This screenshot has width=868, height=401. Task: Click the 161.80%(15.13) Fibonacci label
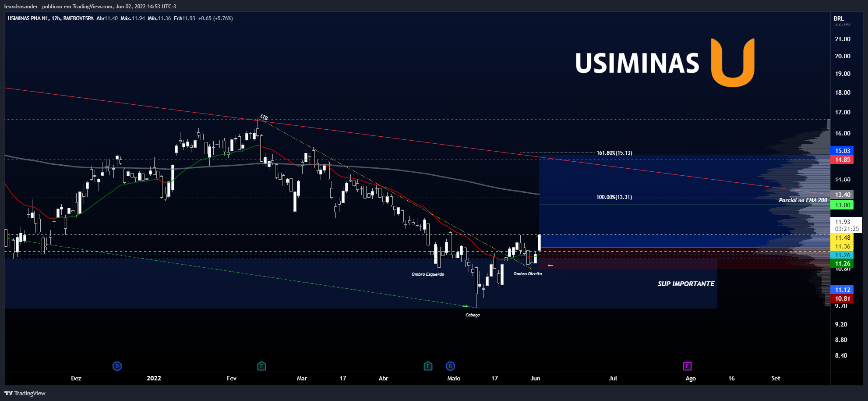tap(614, 153)
